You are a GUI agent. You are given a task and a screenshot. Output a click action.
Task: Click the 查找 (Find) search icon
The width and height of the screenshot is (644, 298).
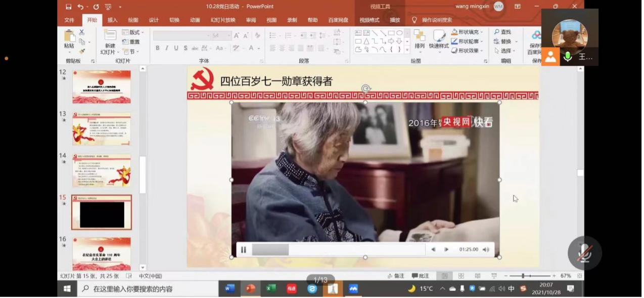(x=497, y=32)
